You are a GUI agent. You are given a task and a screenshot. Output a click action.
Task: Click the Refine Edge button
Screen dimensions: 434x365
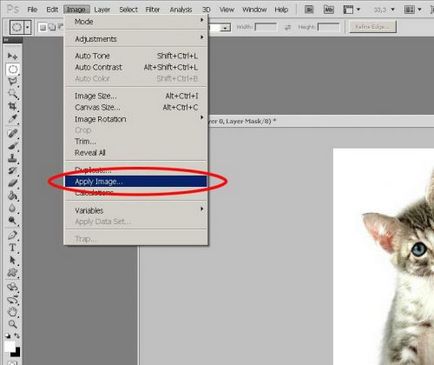tap(373, 27)
